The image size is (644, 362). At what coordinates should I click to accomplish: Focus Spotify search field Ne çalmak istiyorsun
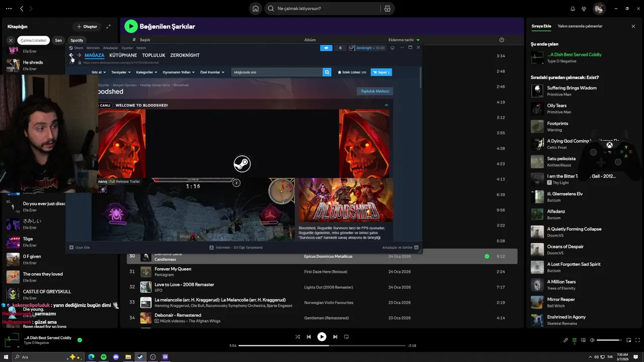322,9
